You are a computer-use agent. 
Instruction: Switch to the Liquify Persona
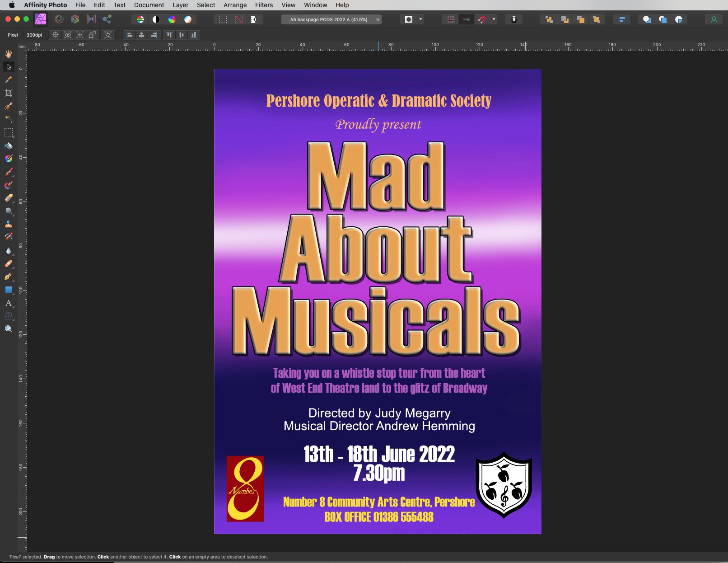click(59, 19)
